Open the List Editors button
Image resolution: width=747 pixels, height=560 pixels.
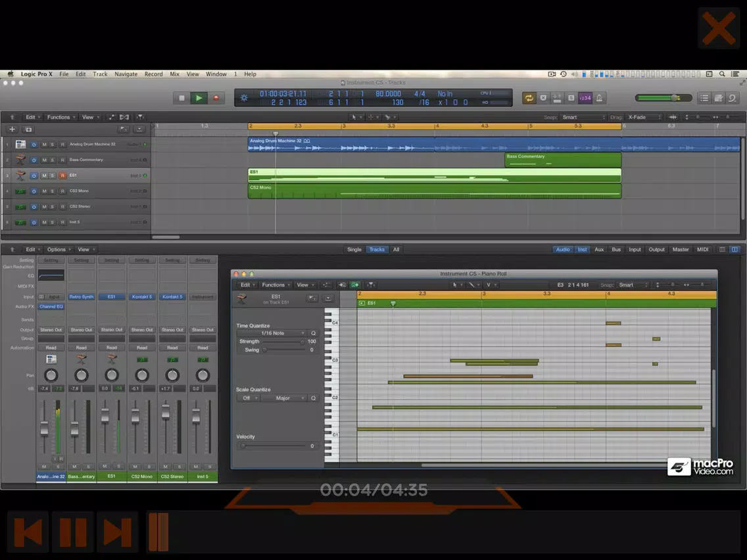pos(704,98)
